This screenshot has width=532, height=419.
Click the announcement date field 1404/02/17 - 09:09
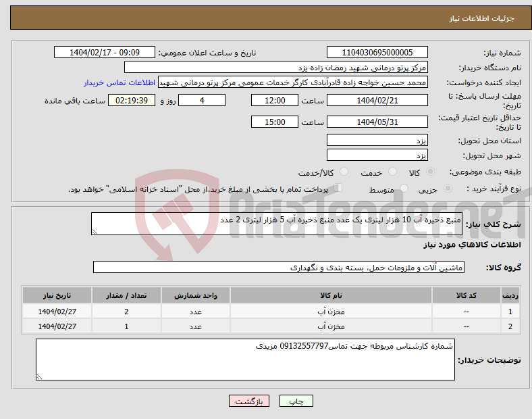click(105, 52)
